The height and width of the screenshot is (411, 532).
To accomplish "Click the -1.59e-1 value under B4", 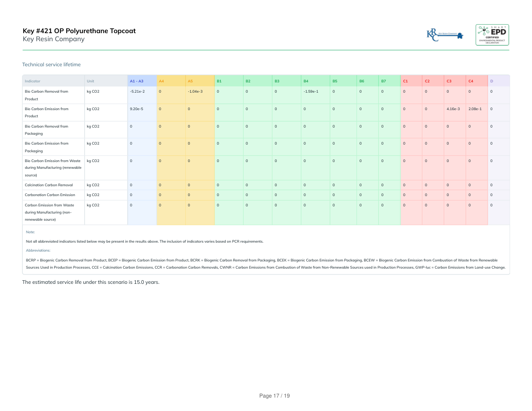I will click(311, 91).
